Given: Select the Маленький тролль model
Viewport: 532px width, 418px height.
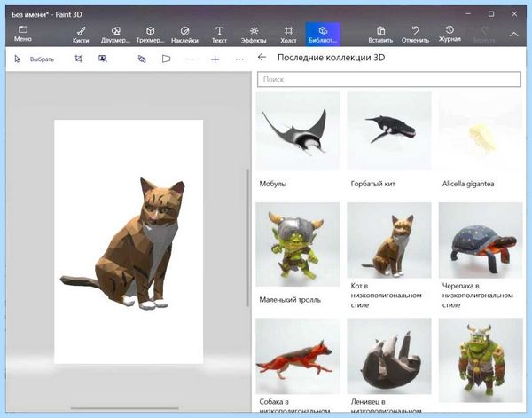Looking at the screenshot, I should pos(298,244).
